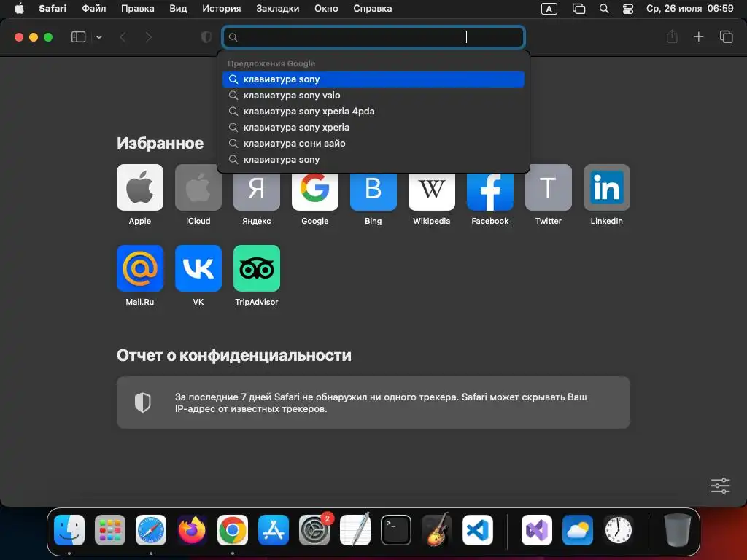
Task: Click the Share icon in Safari toolbar
Action: [x=672, y=36]
